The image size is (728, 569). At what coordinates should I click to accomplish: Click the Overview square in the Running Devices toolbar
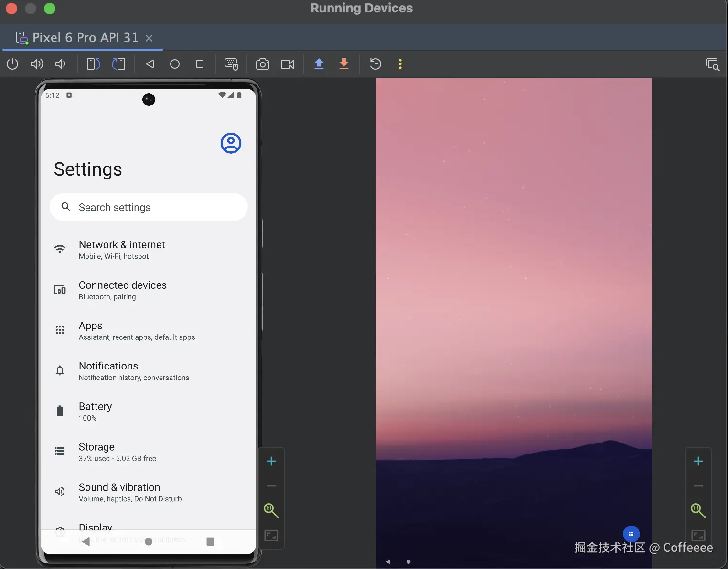pos(200,64)
